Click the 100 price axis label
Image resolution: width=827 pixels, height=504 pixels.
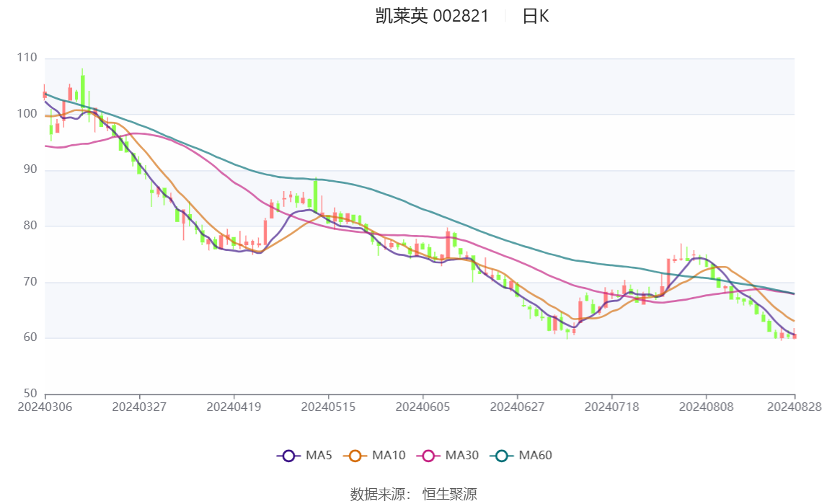click(27, 113)
